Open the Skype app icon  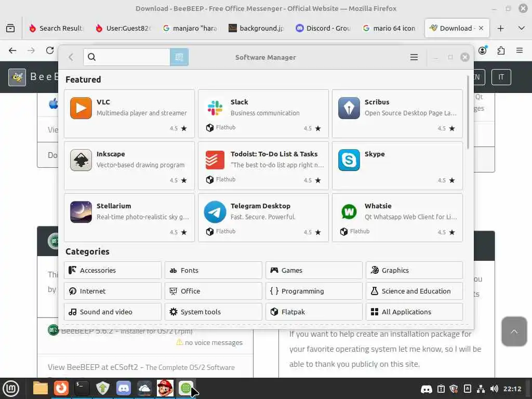(x=349, y=160)
